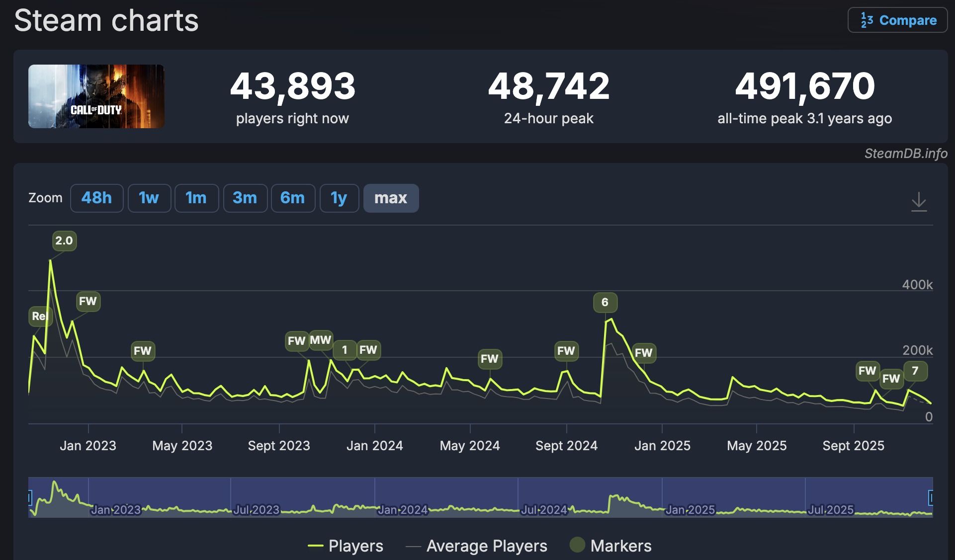Click the 2.0 marker at peak

click(x=64, y=240)
